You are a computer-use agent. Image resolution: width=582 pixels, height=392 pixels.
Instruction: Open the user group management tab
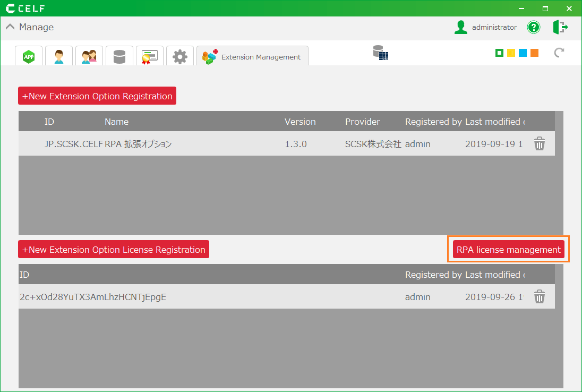(x=89, y=56)
